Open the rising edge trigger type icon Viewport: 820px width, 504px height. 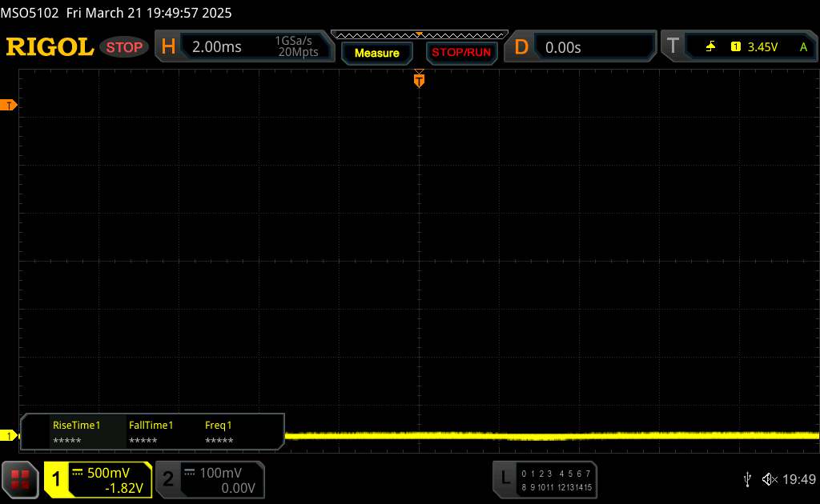[710, 47]
